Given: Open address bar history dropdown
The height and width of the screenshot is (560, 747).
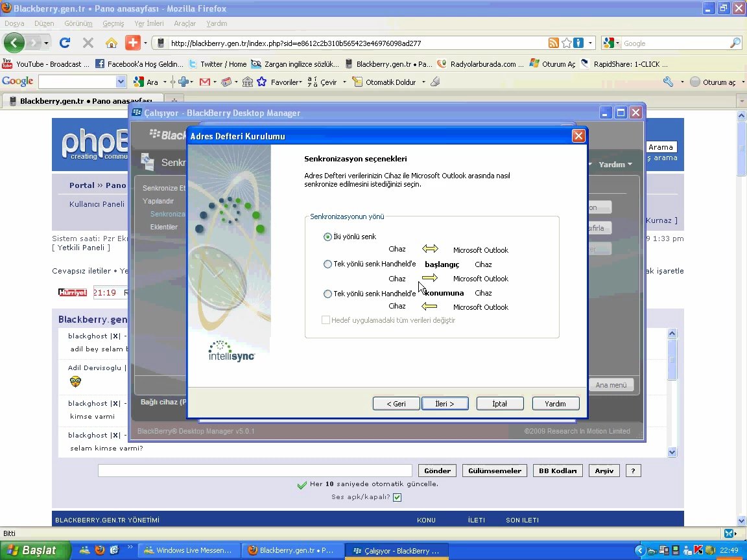Looking at the screenshot, I should click(x=590, y=43).
